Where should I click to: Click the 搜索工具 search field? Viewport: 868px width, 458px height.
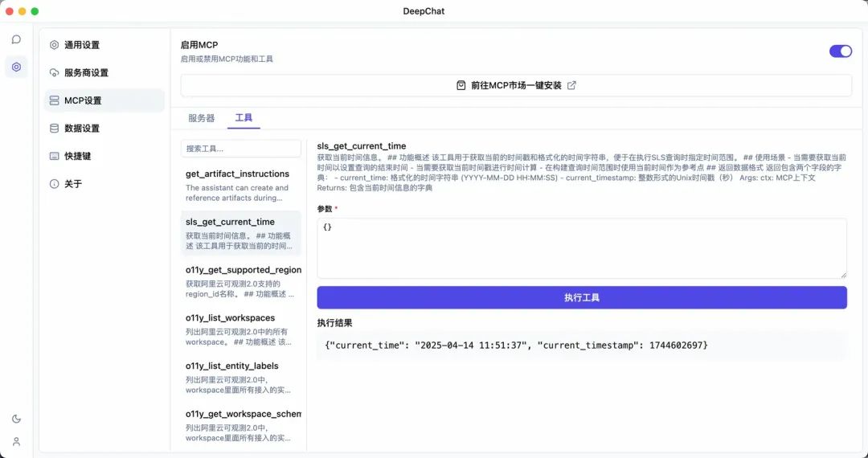pos(241,149)
